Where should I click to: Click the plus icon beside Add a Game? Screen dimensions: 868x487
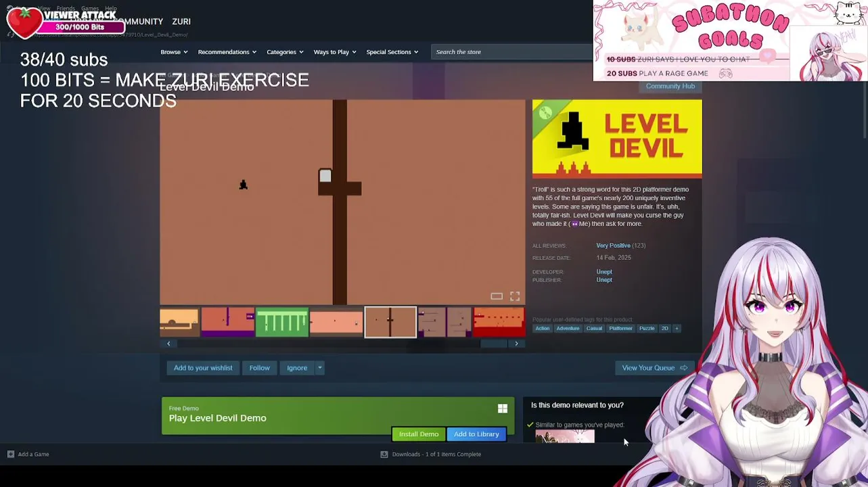[11, 455]
